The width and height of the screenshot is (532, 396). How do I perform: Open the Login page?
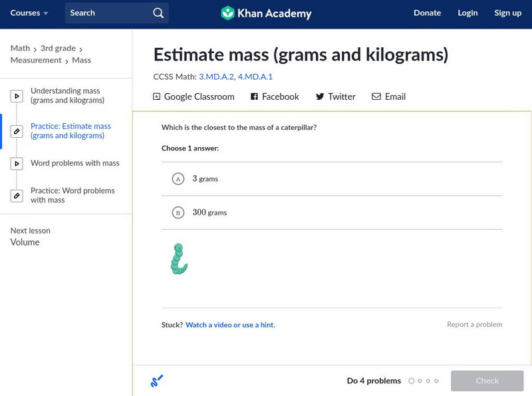click(467, 13)
